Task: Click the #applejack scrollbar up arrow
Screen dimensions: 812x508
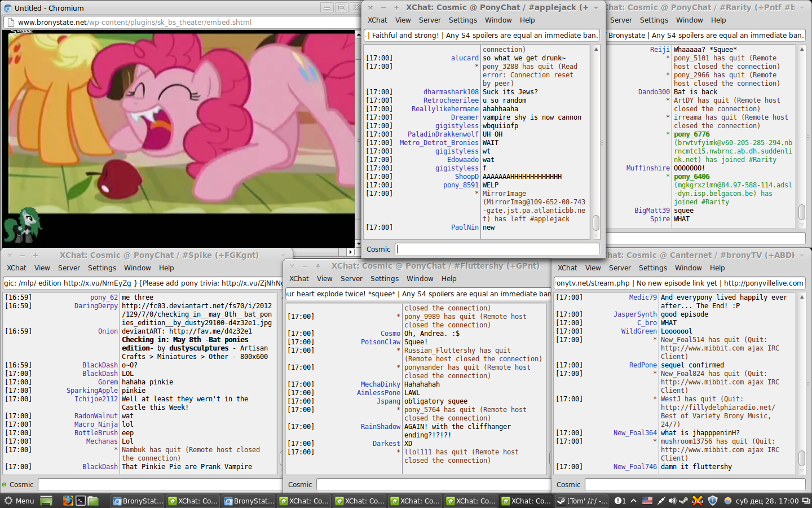Action: pyautogui.click(x=595, y=49)
